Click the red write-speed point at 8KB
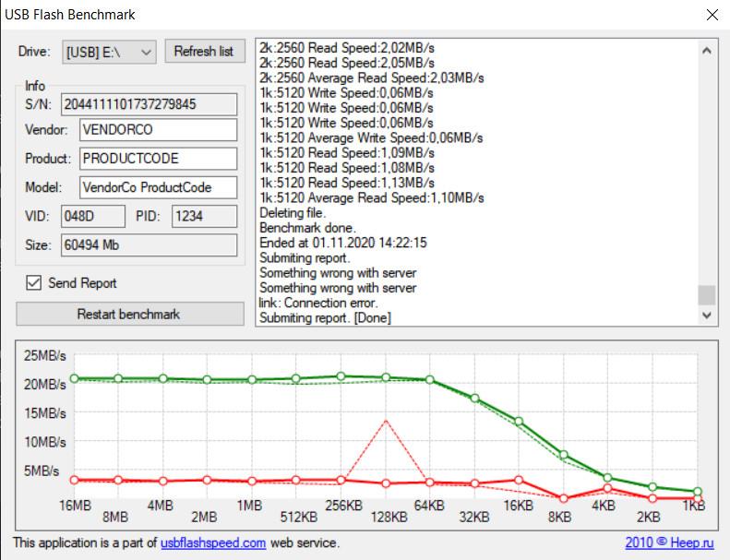 [563, 498]
